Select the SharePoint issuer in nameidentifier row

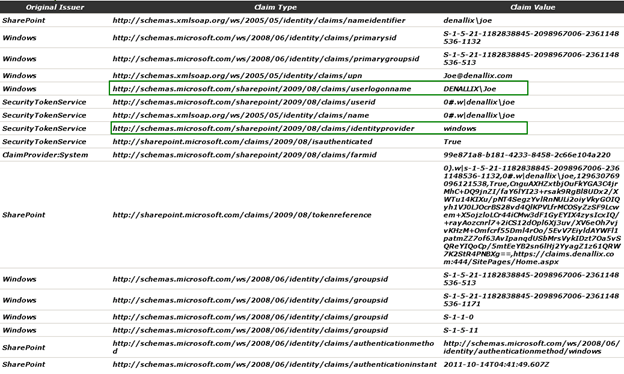24,20
